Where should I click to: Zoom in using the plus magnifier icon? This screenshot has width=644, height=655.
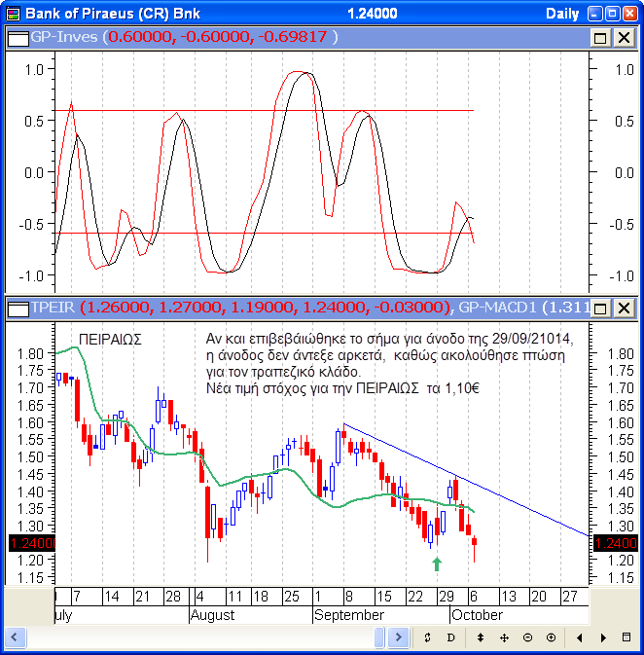(x=551, y=637)
